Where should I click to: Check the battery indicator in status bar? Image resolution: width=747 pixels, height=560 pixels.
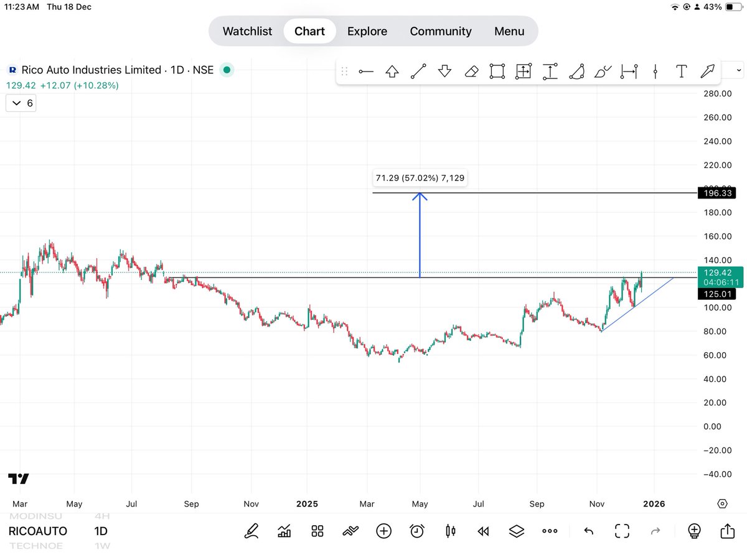point(733,7)
